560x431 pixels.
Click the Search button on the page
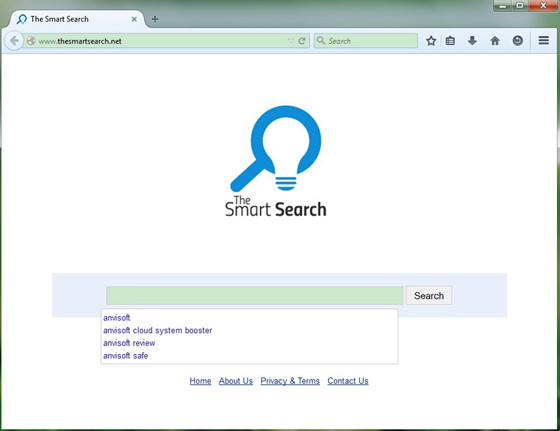pyautogui.click(x=429, y=295)
